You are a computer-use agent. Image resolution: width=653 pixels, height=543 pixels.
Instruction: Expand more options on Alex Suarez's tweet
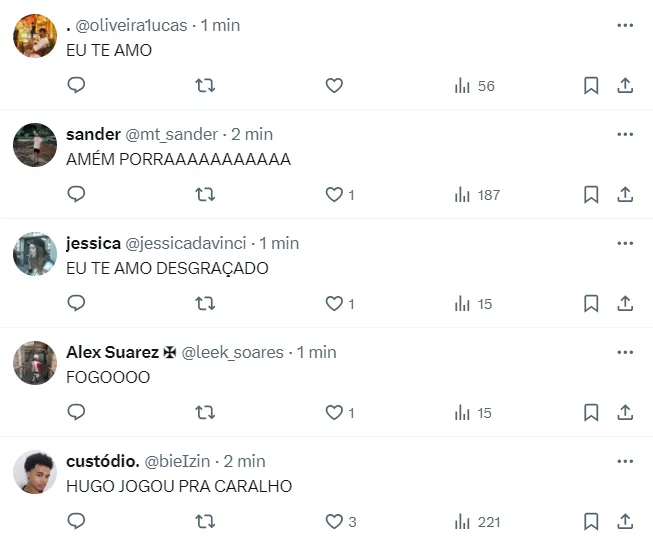pyautogui.click(x=625, y=352)
